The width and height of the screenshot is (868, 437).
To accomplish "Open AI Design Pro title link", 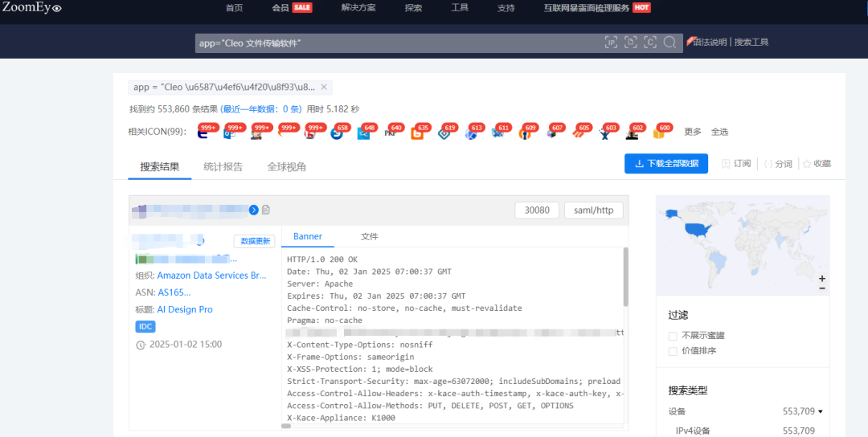I will pos(185,309).
